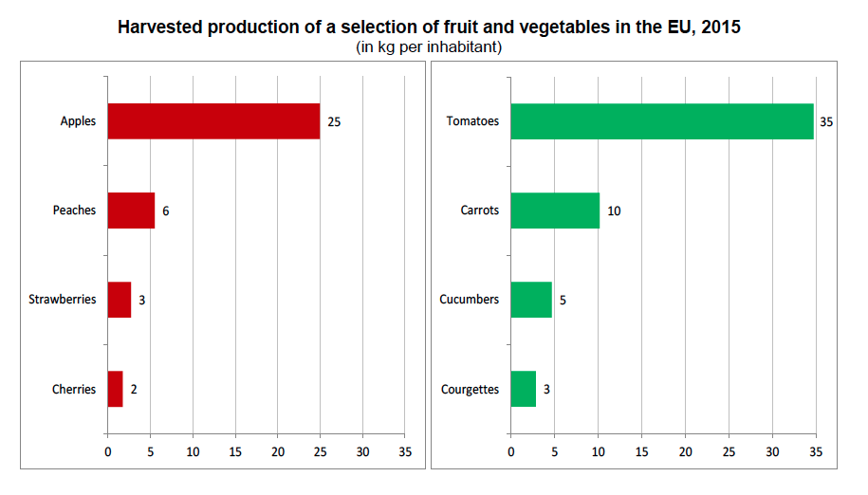Viewport: 868px width, 495px height.
Task: Select the green Courgettes bar
Action: (523, 389)
